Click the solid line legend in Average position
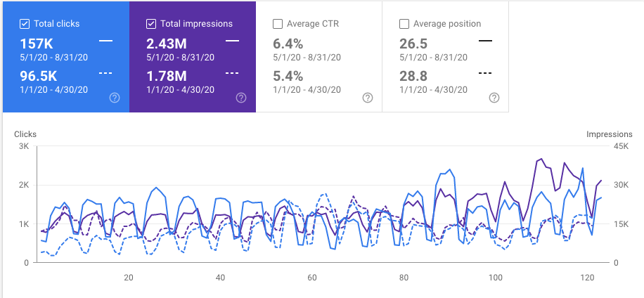The image size is (644, 298). click(485, 41)
